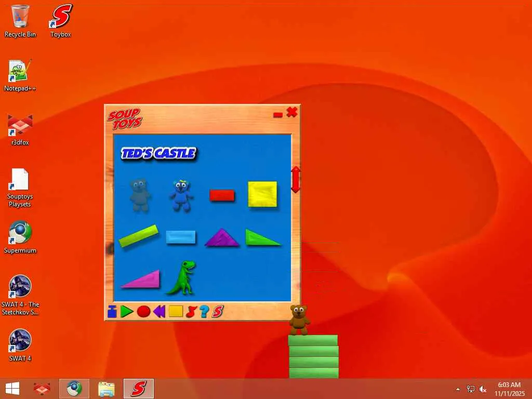Screen dimensions: 532x399
Task: Pick the small red rectangle block
Action: point(222,195)
